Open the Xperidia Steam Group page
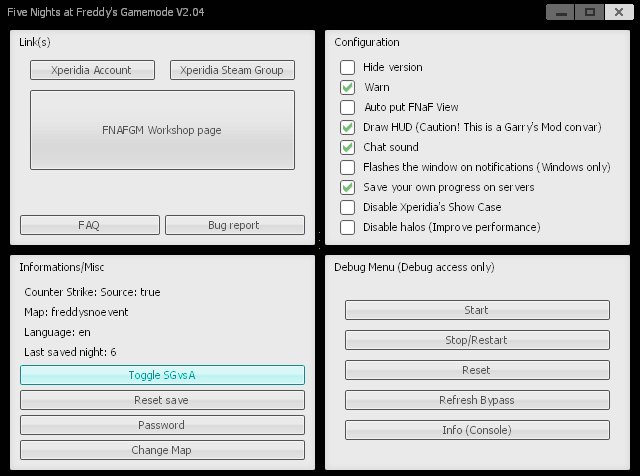This screenshot has width=640, height=476. point(232,70)
